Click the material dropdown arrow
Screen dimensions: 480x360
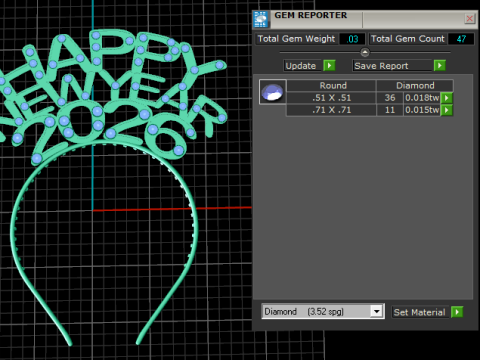click(377, 312)
